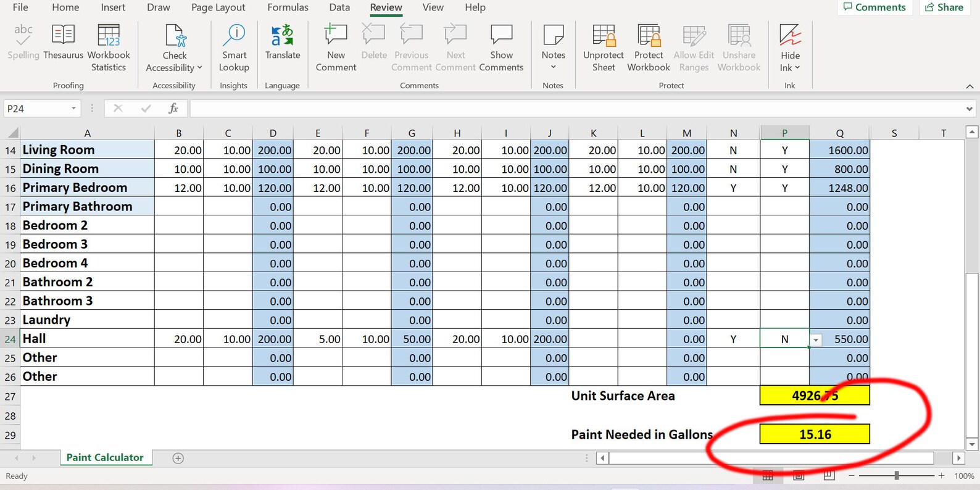Go to Next Comment
Screen dimensions: 980x490
point(455,48)
